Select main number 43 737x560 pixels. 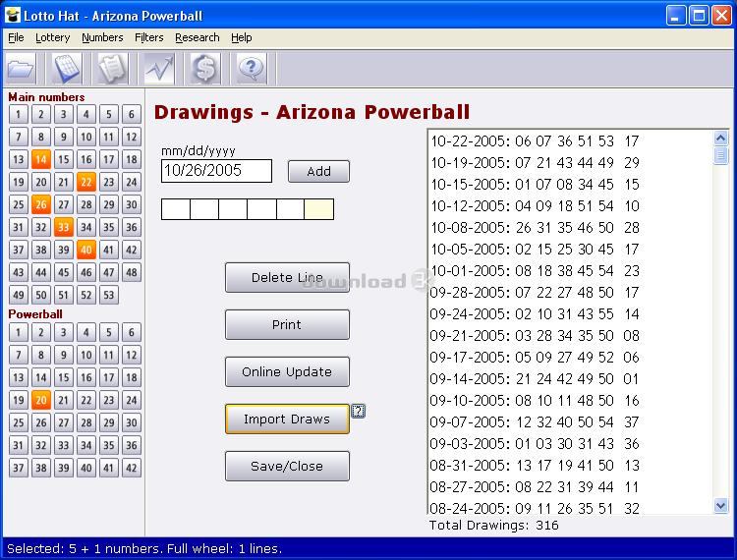pyautogui.click(x=19, y=272)
